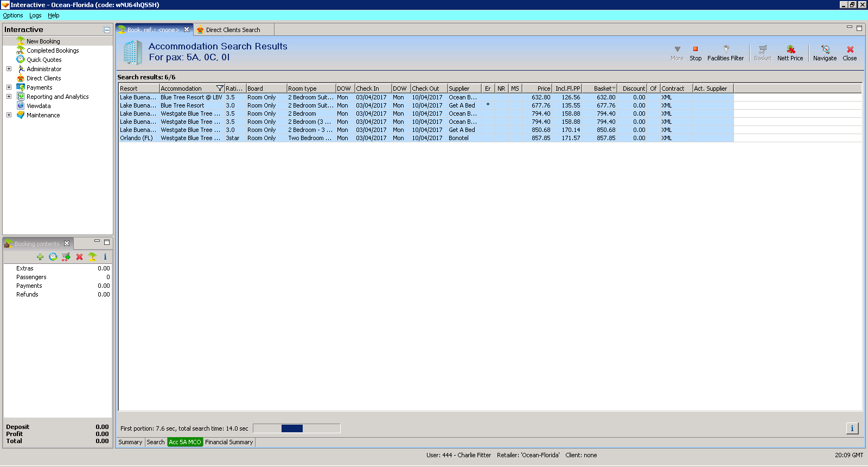Click info icon in Booking contents toolbar

click(x=105, y=257)
